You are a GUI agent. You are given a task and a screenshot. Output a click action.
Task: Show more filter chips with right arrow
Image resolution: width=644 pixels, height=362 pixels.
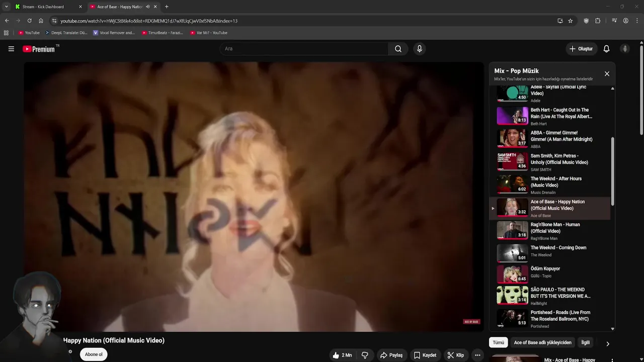(x=607, y=344)
